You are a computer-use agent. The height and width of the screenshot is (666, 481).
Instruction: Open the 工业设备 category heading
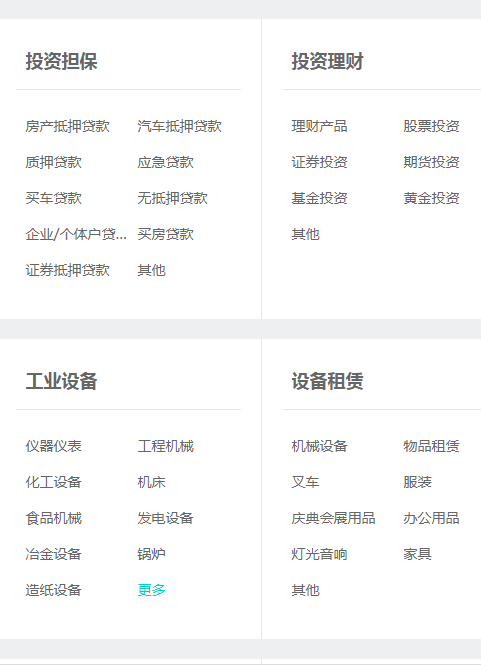(61, 381)
